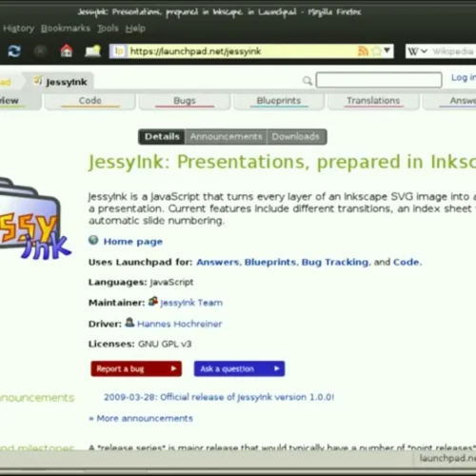Image resolution: width=476 pixels, height=476 pixels.
Task: Switch to the Answers tab
Action: click(449, 101)
